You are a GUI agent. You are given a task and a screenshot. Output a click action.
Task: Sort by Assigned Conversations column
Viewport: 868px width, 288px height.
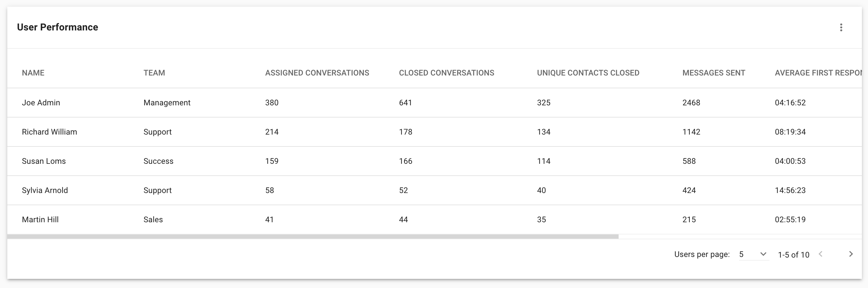[x=317, y=73]
